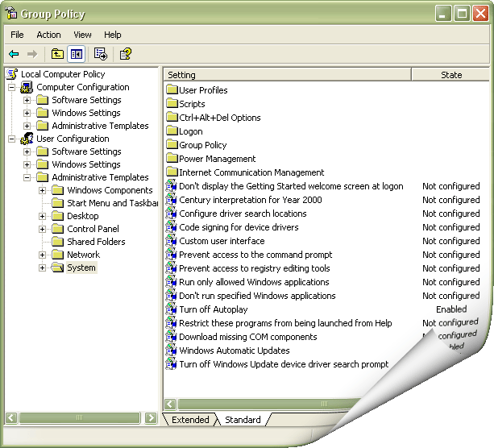Click the Enabled state of Turn off Autoplay

point(451,309)
